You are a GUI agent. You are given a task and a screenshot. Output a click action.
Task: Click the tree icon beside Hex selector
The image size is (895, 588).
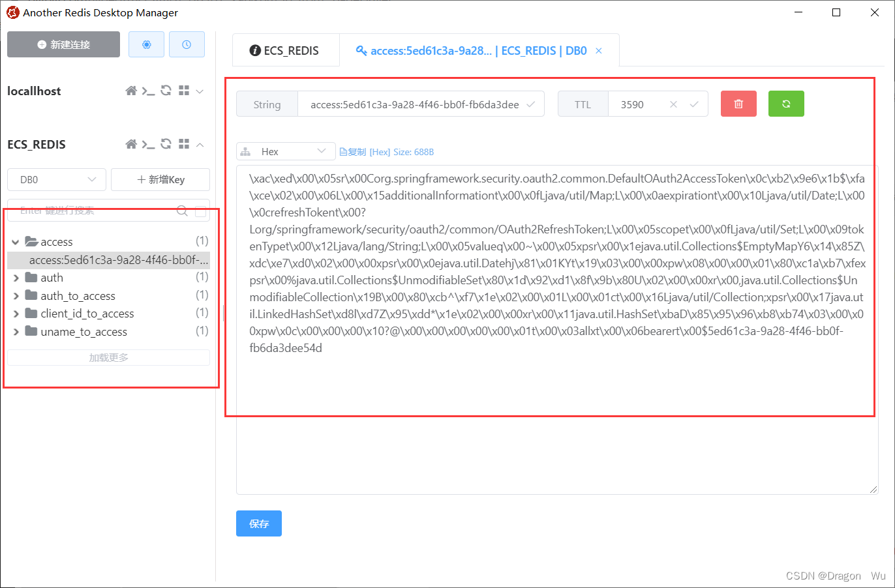pyautogui.click(x=246, y=151)
